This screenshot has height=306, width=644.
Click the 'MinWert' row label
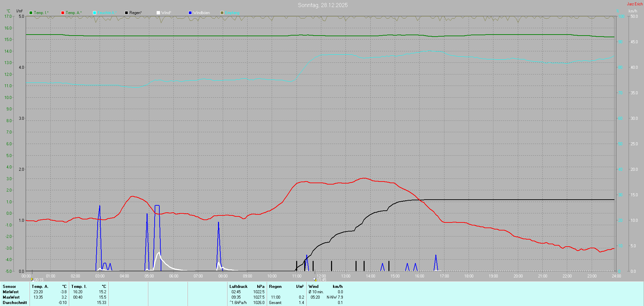(x=11, y=292)
